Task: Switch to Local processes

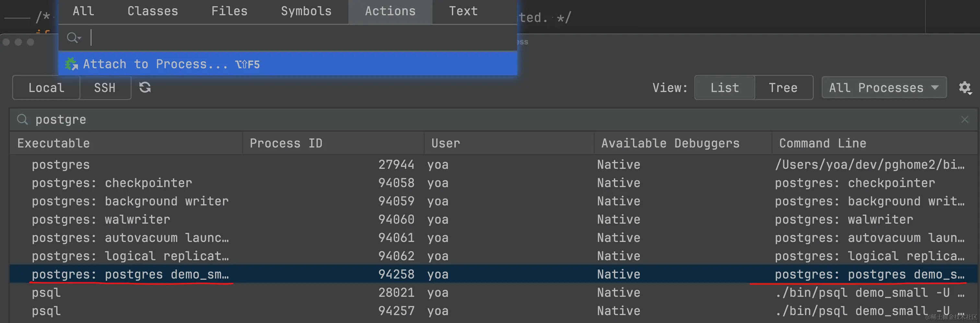Action: pyautogui.click(x=46, y=88)
